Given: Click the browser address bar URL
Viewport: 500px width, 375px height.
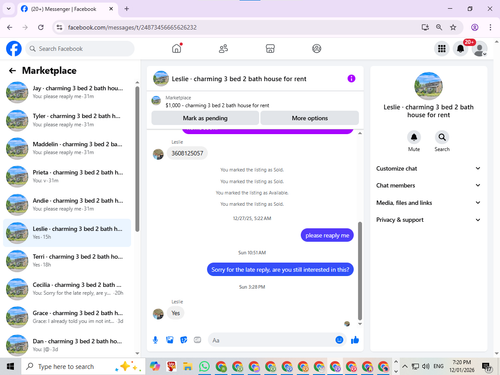Looking at the screenshot, I should (x=132, y=27).
